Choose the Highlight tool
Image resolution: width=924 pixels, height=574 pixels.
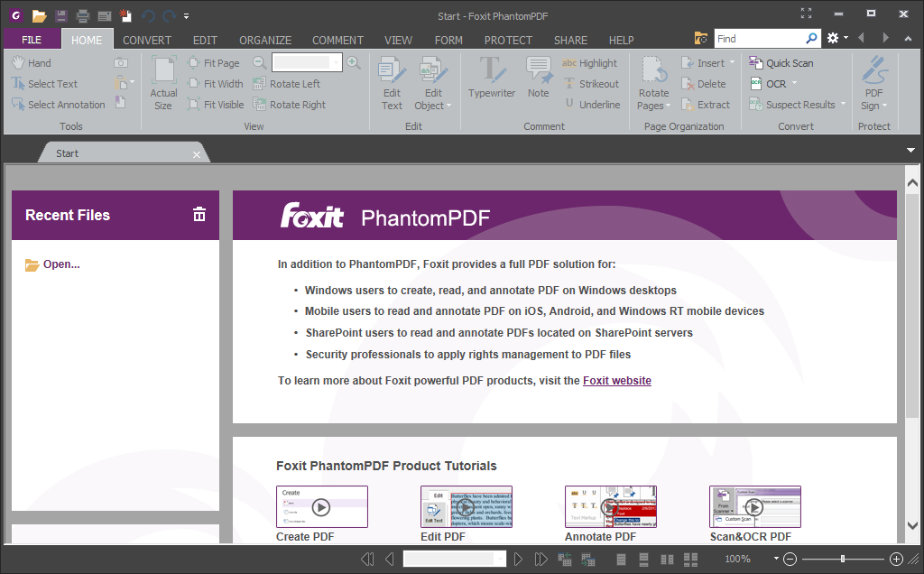coord(589,63)
